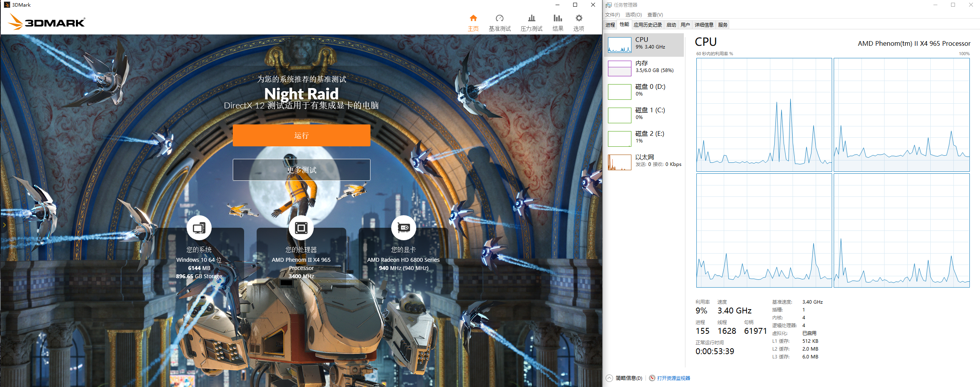Open the 打开资源监视器 link

click(x=673, y=378)
